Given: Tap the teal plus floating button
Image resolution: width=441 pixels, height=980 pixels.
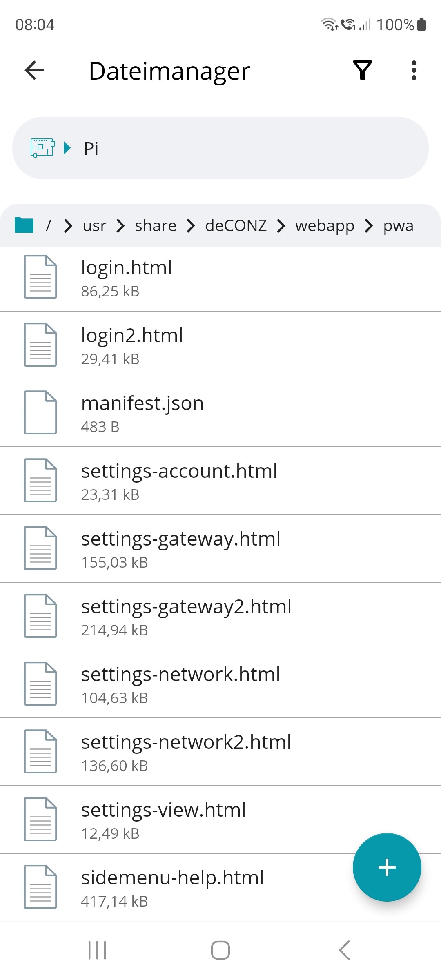Looking at the screenshot, I should click(387, 867).
